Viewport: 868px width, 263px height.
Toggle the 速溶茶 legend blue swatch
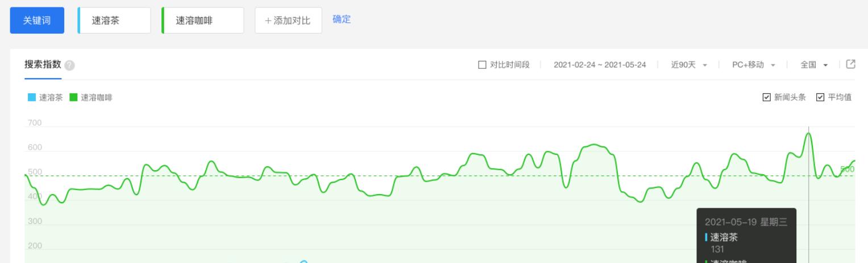pyautogui.click(x=32, y=97)
